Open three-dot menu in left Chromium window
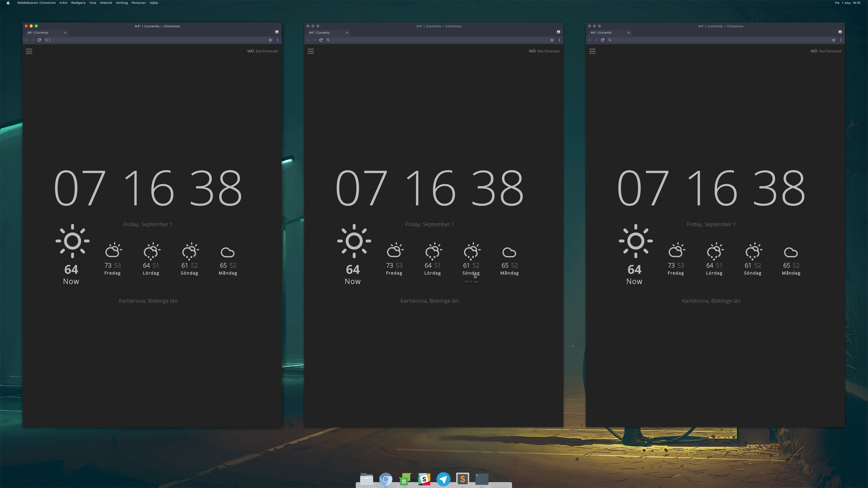868x488 pixels. click(x=278, y=40)
